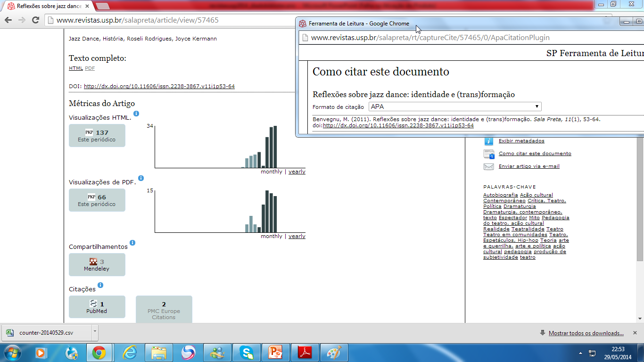Open the HTML full text link
644x362 pixels.
(x=75, y=68)
